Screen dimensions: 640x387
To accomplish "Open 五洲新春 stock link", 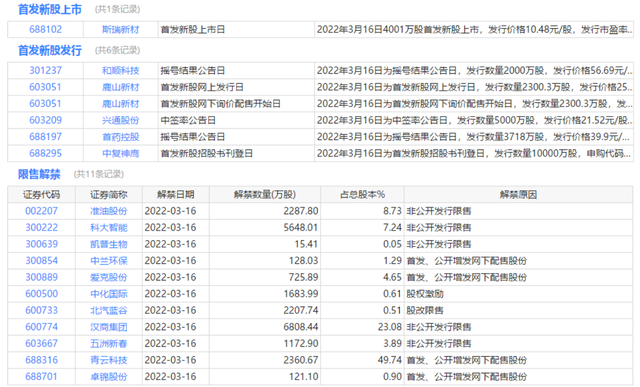I will pos(109,344).
